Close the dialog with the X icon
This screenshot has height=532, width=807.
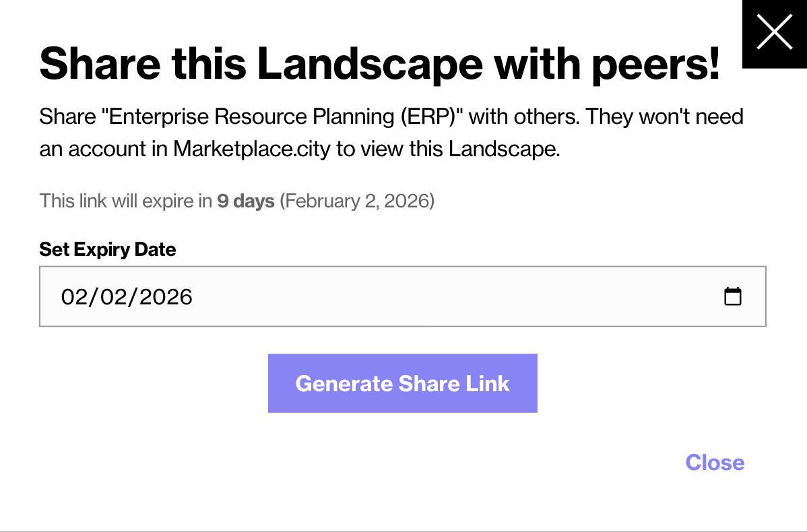(774, 33)
